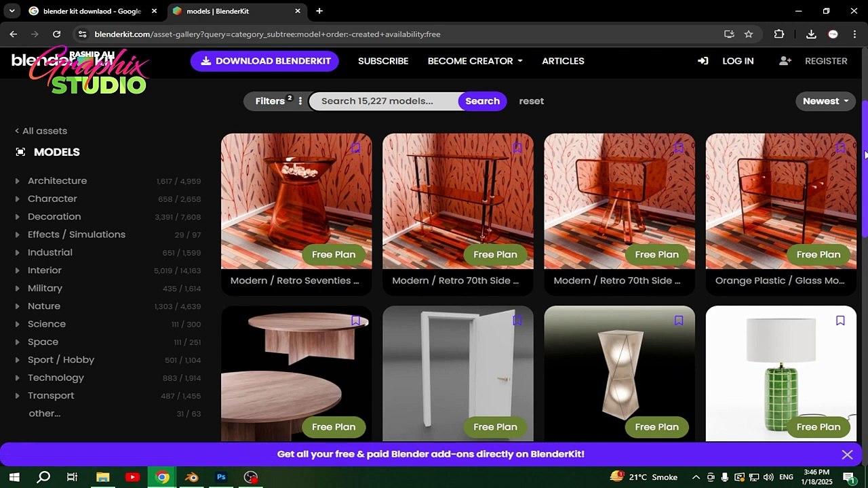Screen dimensions: 868x488
Task: Open Photoshop from the taskbar
Action: (x=221, y=477)
